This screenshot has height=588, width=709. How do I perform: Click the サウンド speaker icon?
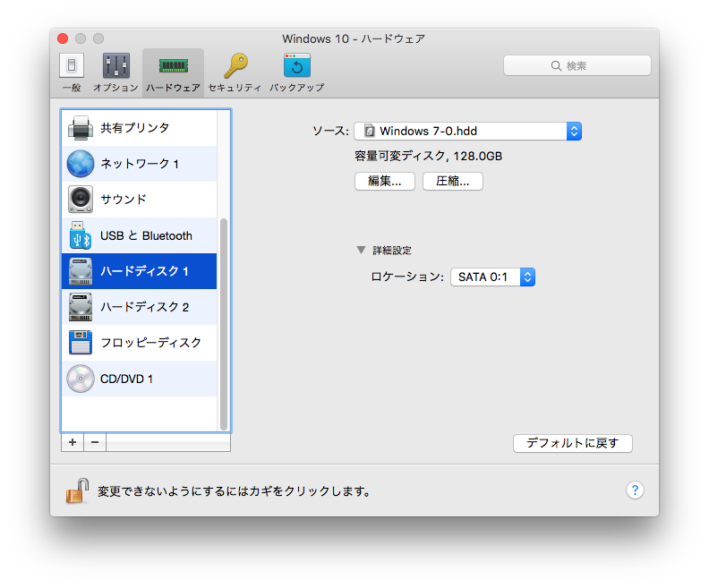81,200
